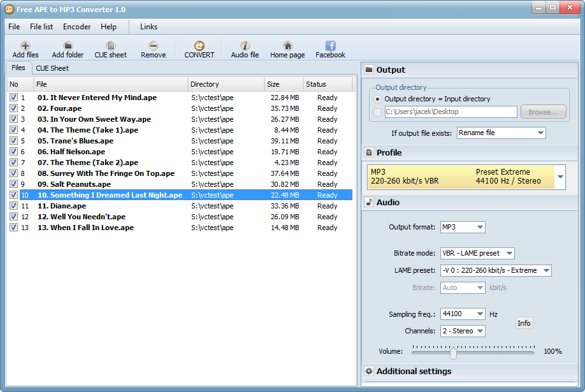Viewport: 585px width, 392px height.
Task: Select Output directory = Input directory radio
Action: 377,99
